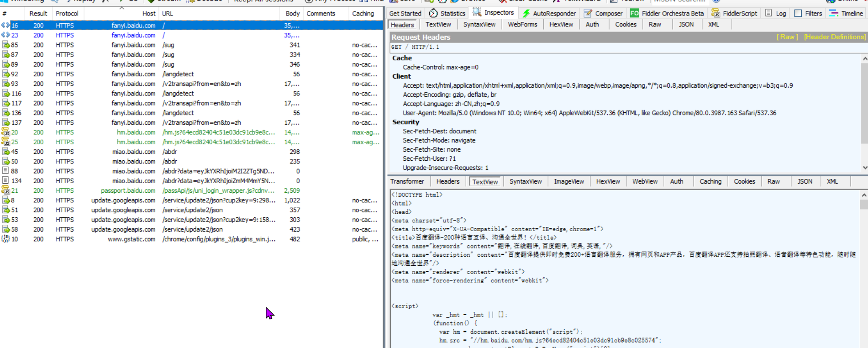Open the Transformer response tab

[x=407, y=181]
